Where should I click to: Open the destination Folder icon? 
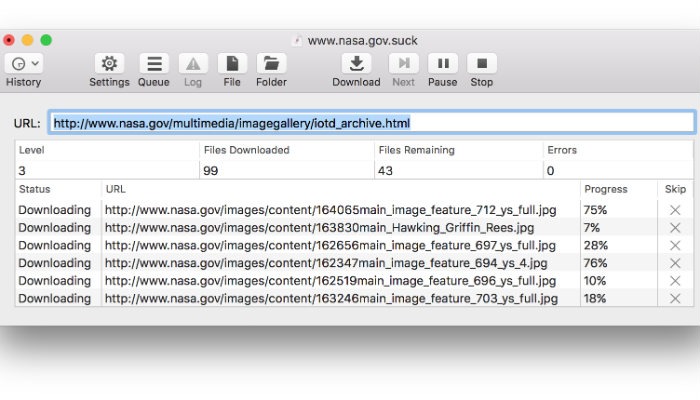click(271, 64)
